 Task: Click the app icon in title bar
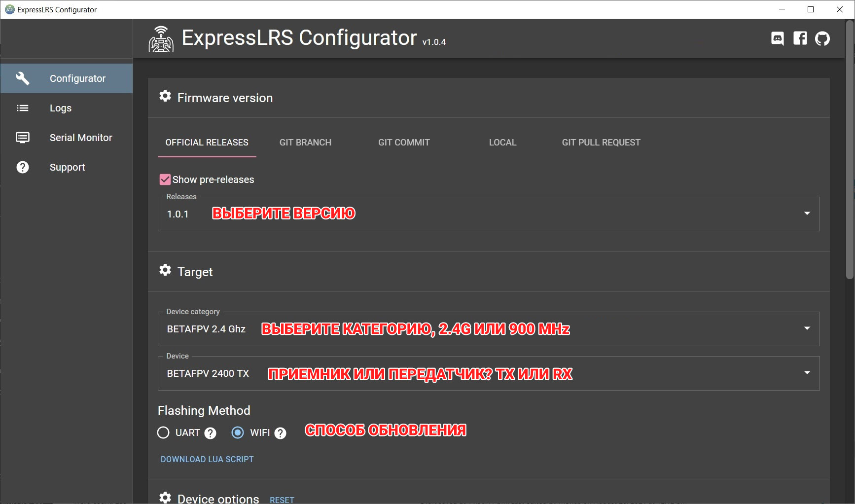click(x=9, y=9)
